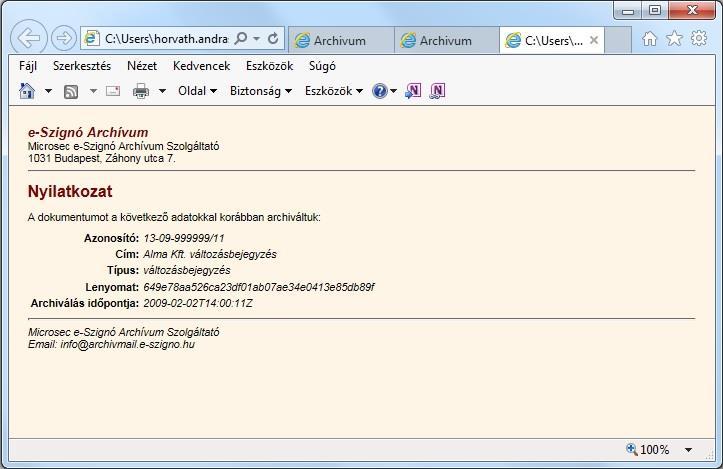Screen dimensions: 723x469
Task: Open the Eszközök menu in the menu bar
Action: (269, 66)
